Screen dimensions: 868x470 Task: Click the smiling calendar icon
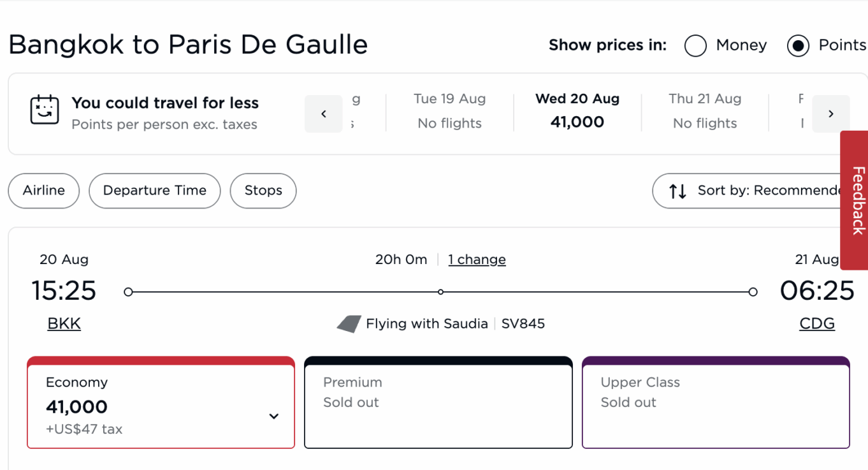[45, 110]
